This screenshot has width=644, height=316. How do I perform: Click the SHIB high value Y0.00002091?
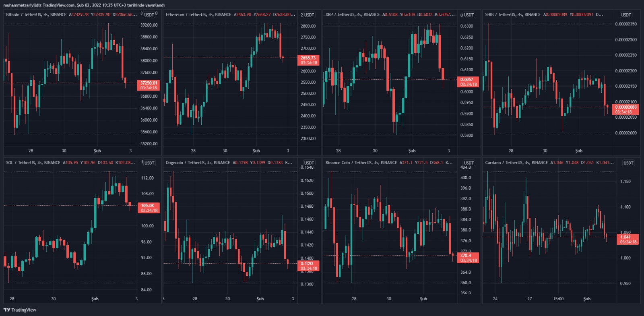582,14
